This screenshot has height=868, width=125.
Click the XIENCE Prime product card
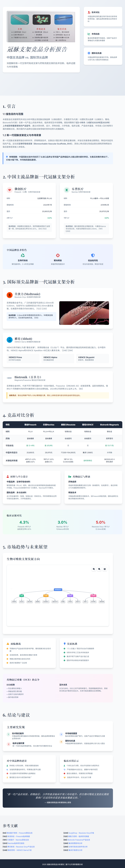click(23, 358)
